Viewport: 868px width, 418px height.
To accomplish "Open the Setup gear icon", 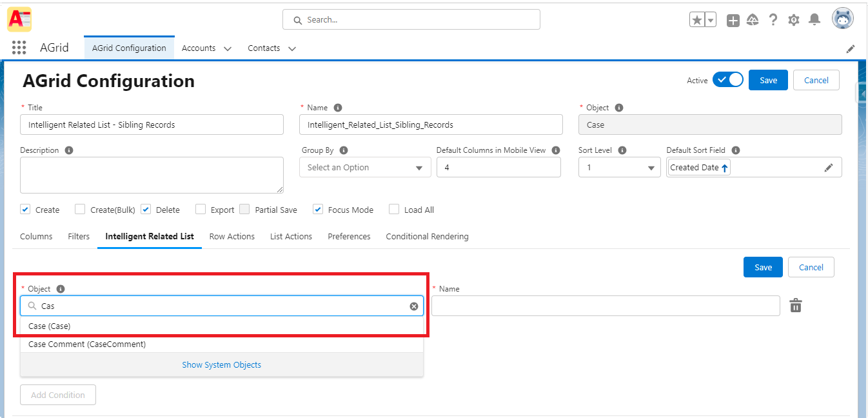I will [794, 20].
